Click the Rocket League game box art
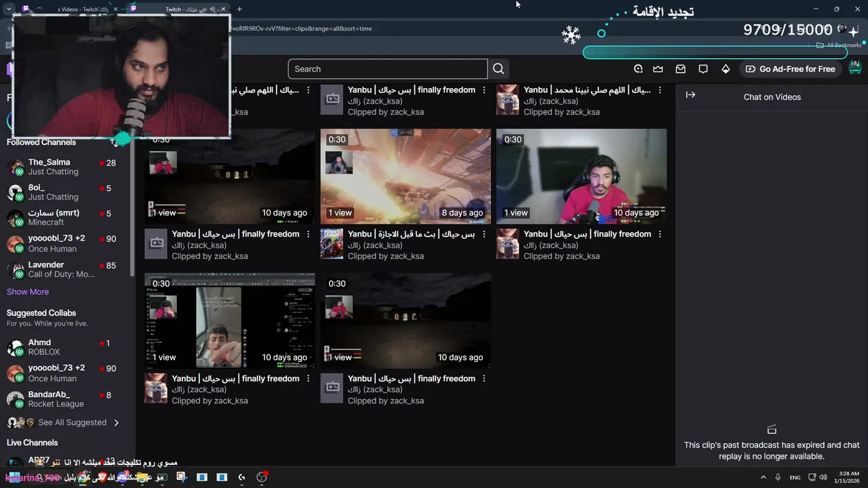Screen dimensions: 868x488 pyautogui.click(x=332, y=244)
